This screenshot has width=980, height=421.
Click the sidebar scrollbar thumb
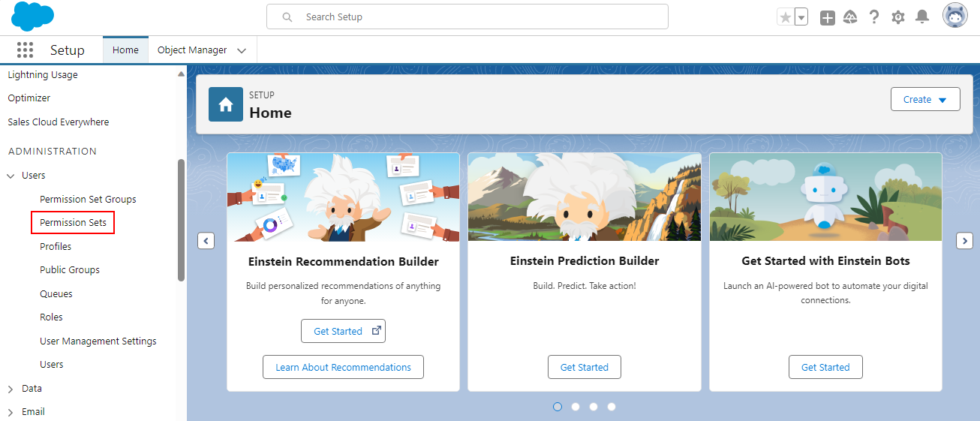pos(181,220)
